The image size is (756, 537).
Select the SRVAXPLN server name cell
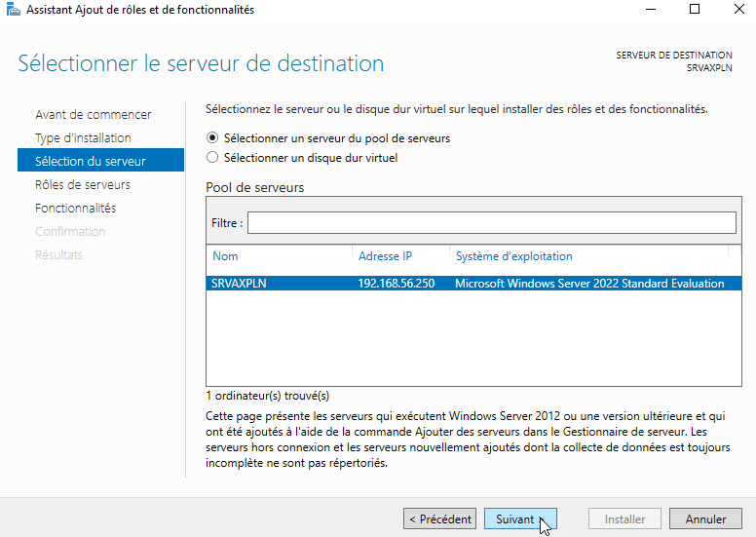click(239, 284)
